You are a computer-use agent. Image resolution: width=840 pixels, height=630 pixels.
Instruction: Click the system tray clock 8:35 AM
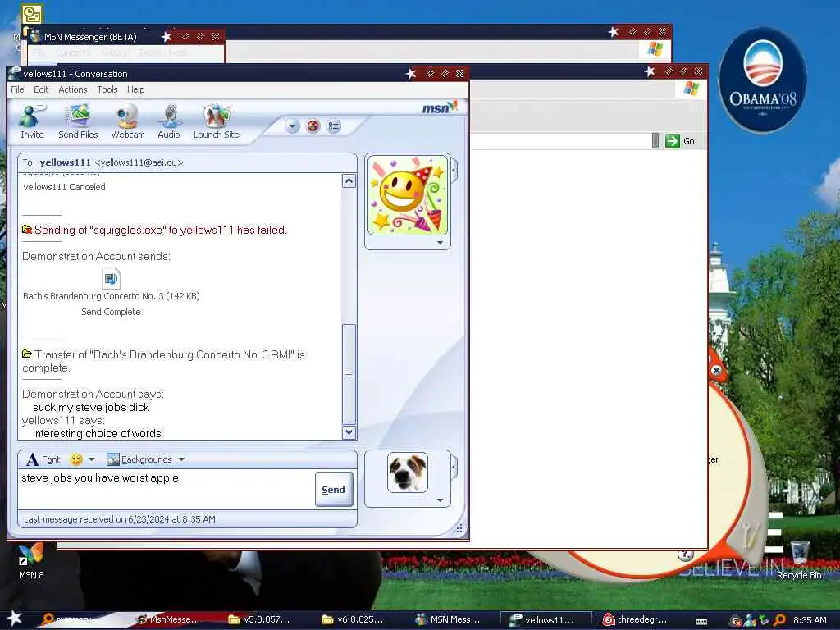click(810, 620)
